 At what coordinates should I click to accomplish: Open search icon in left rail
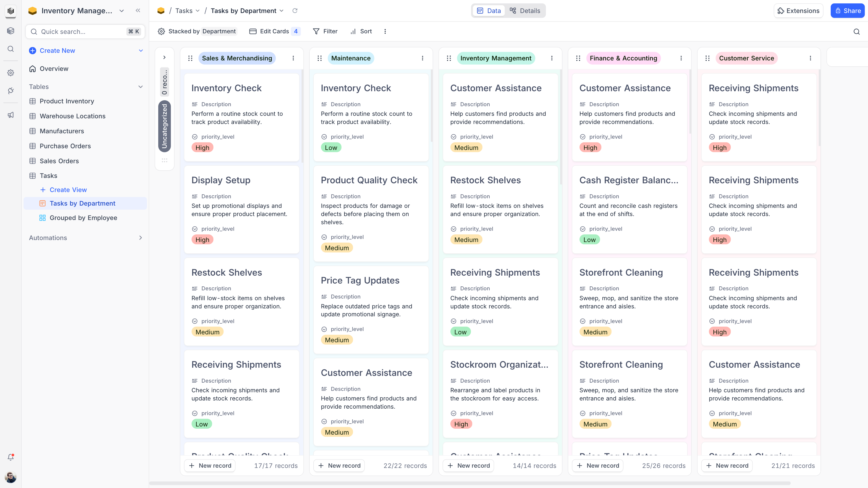(11, 49)
